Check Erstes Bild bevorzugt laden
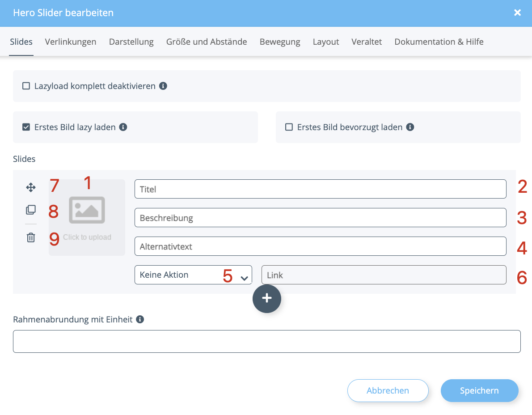Viewport: 532px width, 415px height. [289, 127]
